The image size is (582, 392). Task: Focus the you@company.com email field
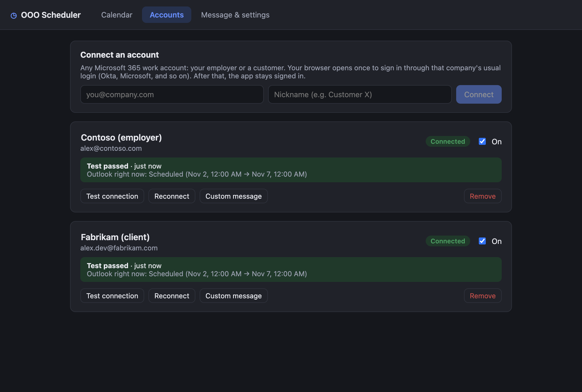coord(172,94)
